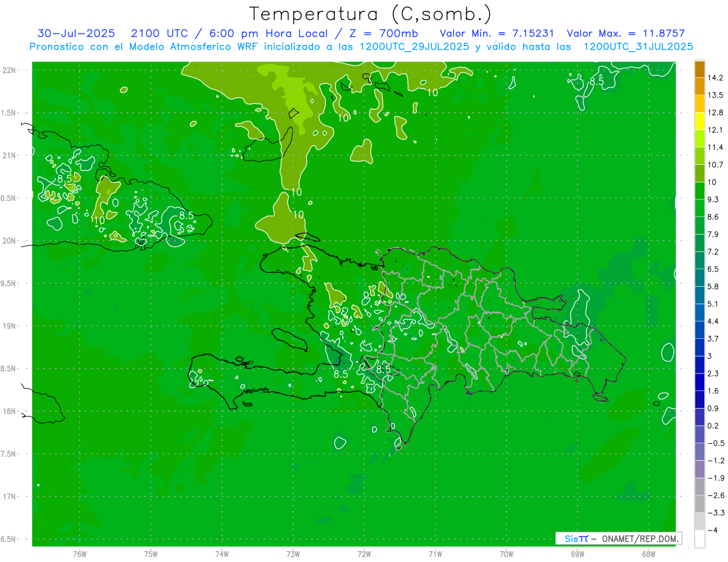Click the 6.5 color scale label
The width and height of the screenshot is (728, 562).
coord(713,269)
